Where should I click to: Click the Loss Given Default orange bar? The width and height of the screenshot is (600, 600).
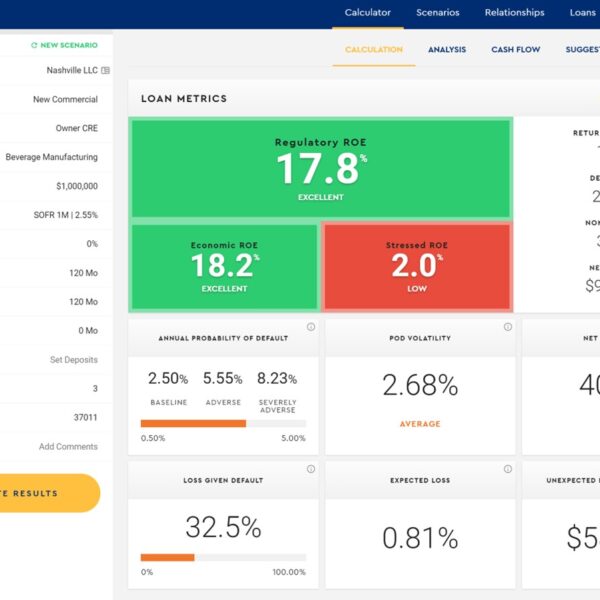(x=168, y=557)
